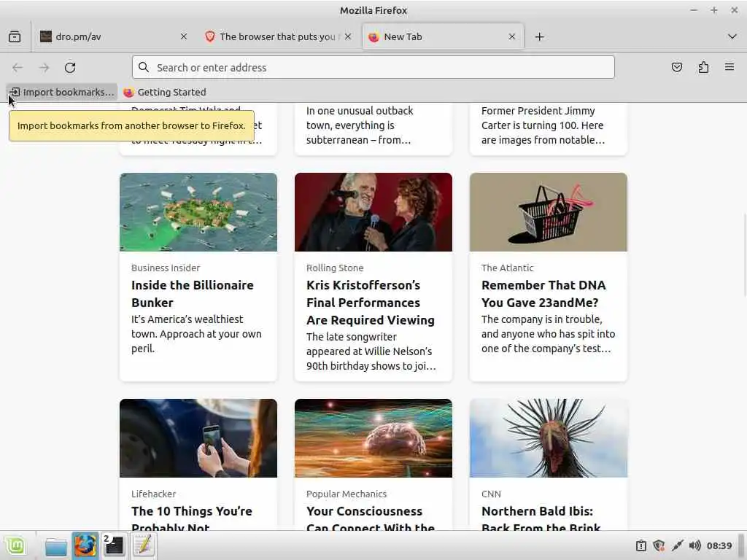Open a new tab with plus button
The image size is (747, 560).
tap(539, 36)
